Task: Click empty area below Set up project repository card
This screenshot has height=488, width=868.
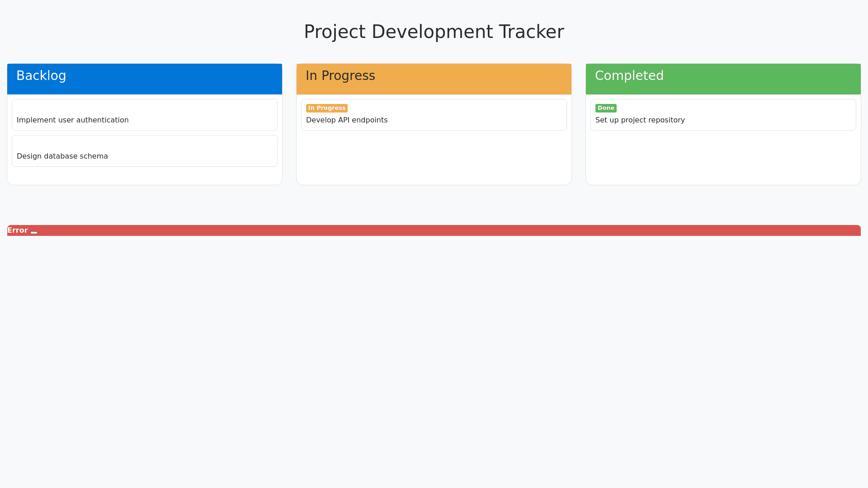Action: tap(723, 158)
